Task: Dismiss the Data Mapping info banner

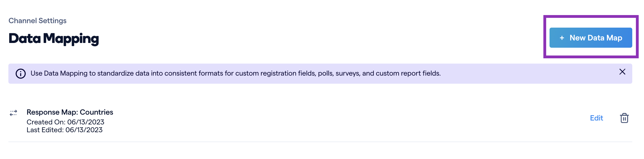Action: point(622,72)
